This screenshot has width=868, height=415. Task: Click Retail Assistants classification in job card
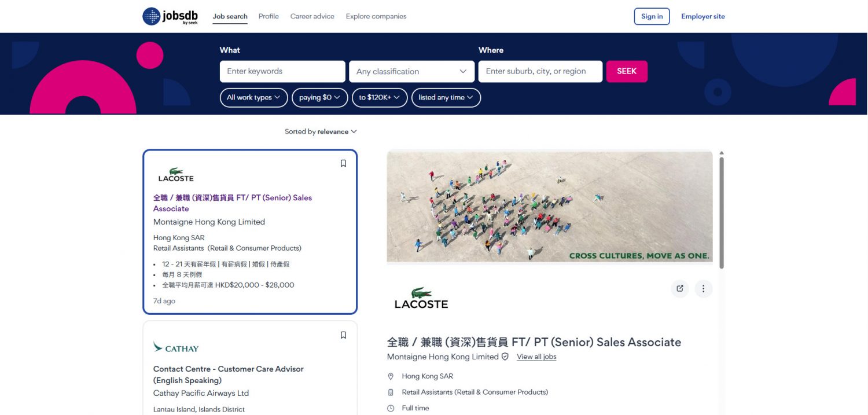[227, 248]
